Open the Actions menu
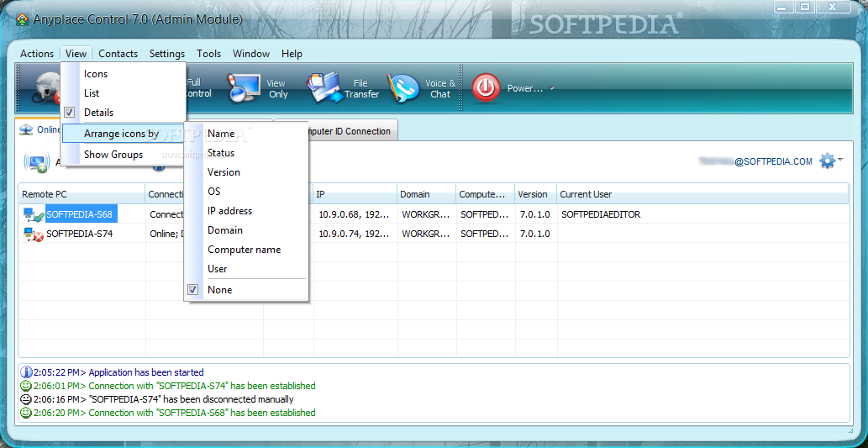Image resolution: width=868 pixels, height=448 pixels. pos(36,54)
